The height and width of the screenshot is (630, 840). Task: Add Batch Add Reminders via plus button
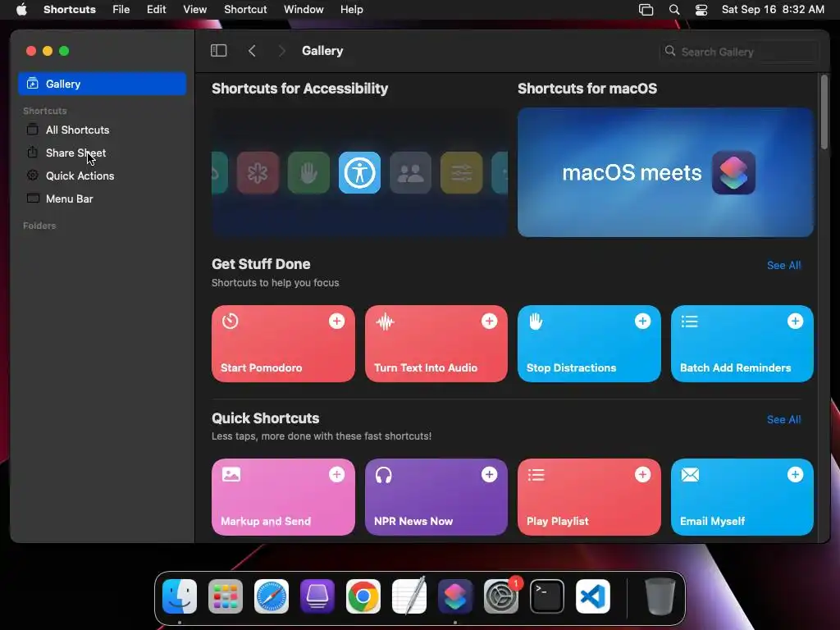click(x=795, y=321)
